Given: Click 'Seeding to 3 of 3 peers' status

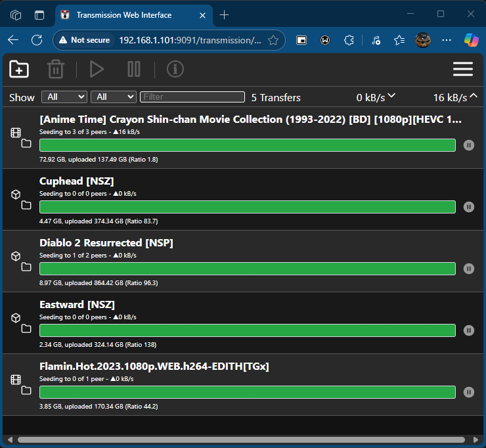Looking at the screenshot, I should pos(73,132).
